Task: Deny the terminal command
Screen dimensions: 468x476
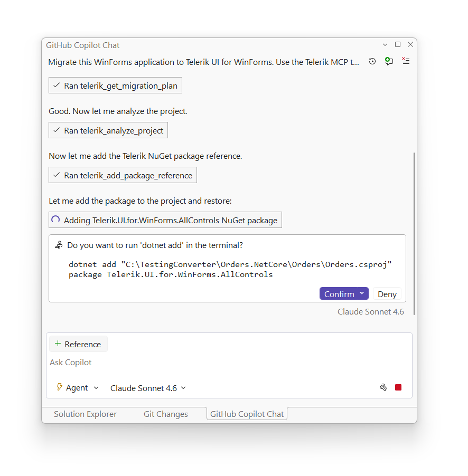Action: pyautogui.click(x=387, y=294)
